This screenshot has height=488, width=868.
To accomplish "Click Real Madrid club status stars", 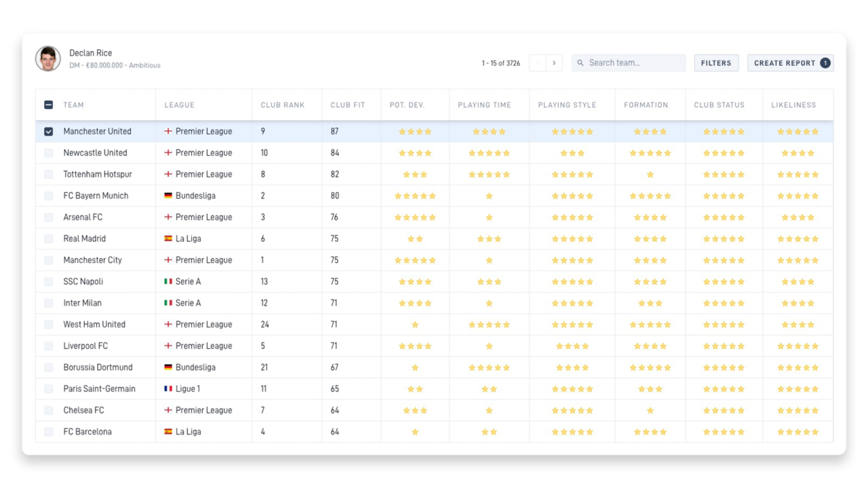I will point(724,239).
